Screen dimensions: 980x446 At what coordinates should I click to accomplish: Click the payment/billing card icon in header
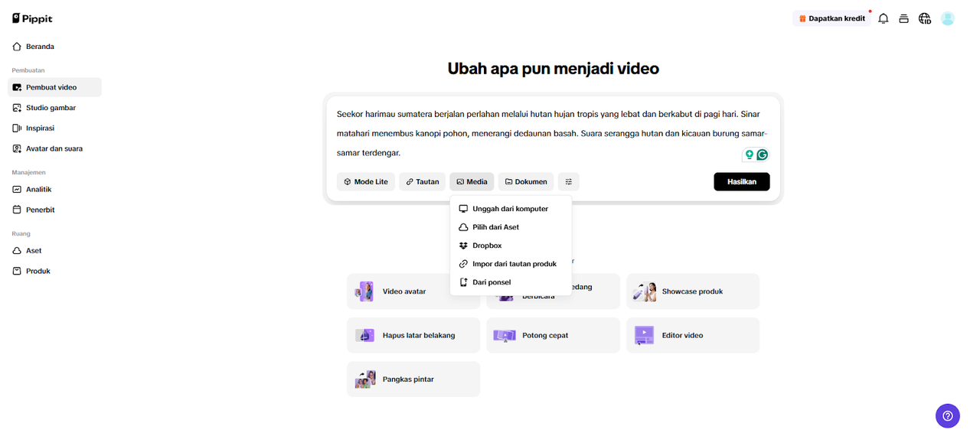[903, 18]
